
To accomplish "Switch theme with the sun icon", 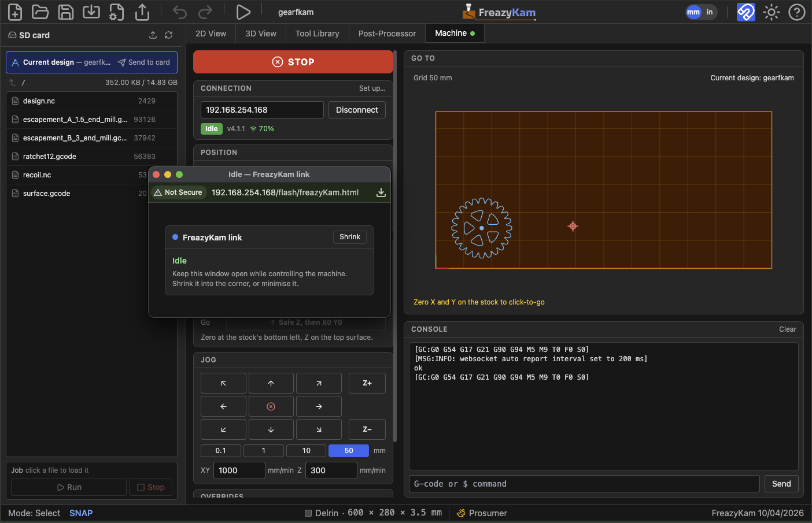I will click(772, 12).
